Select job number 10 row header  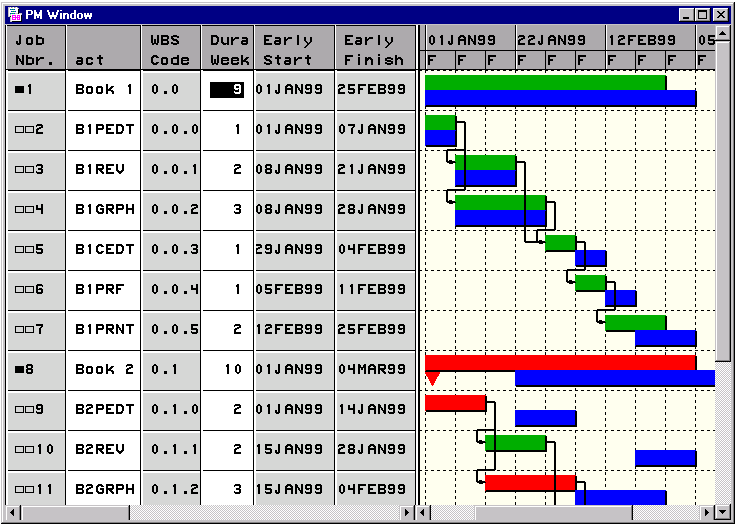[x=36, y=450]
